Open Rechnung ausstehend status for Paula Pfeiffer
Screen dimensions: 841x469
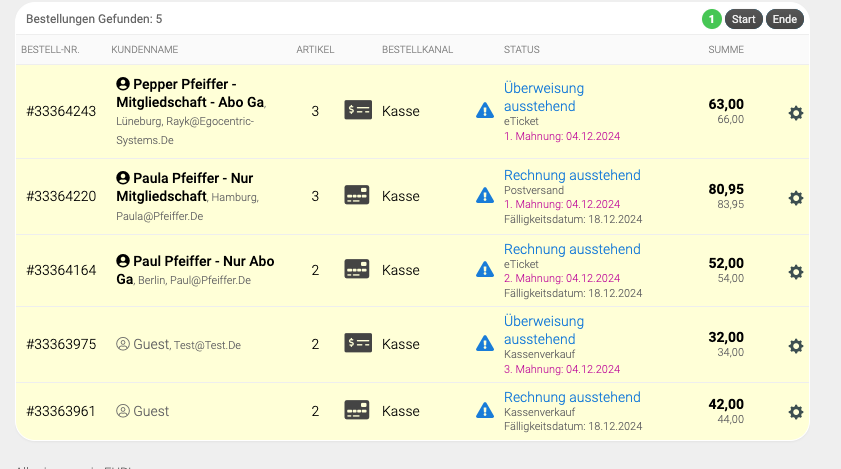tap(572, 175)
